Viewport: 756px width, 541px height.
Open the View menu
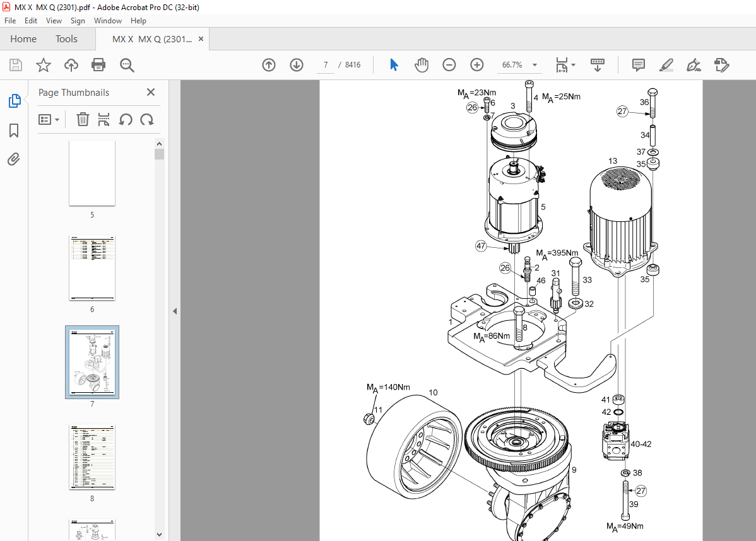(x=54, y=21)
